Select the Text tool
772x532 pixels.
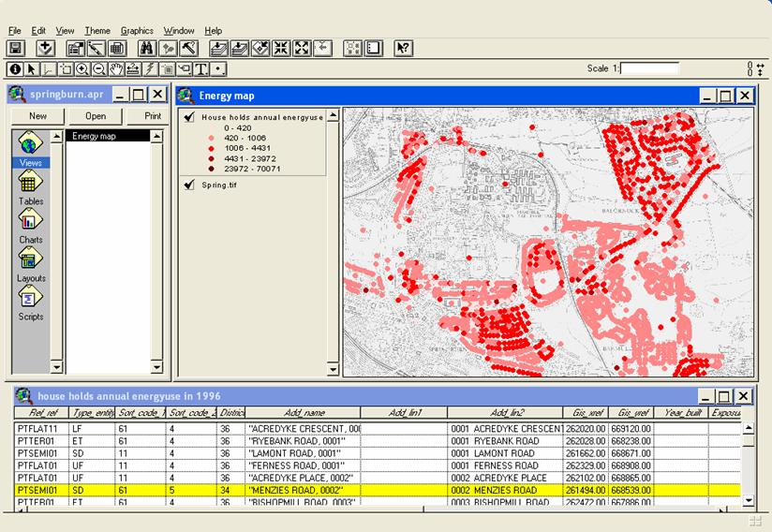pyautogui.click(x=200, y=69)
